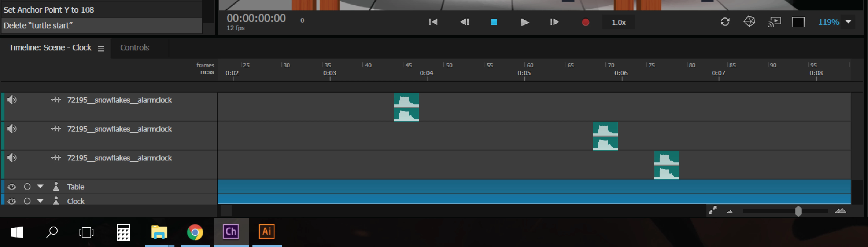The height and width of the screenshot is (247, 868).
Task: Click the timeline zoom slider handle
Action: [x=798, y=211]
